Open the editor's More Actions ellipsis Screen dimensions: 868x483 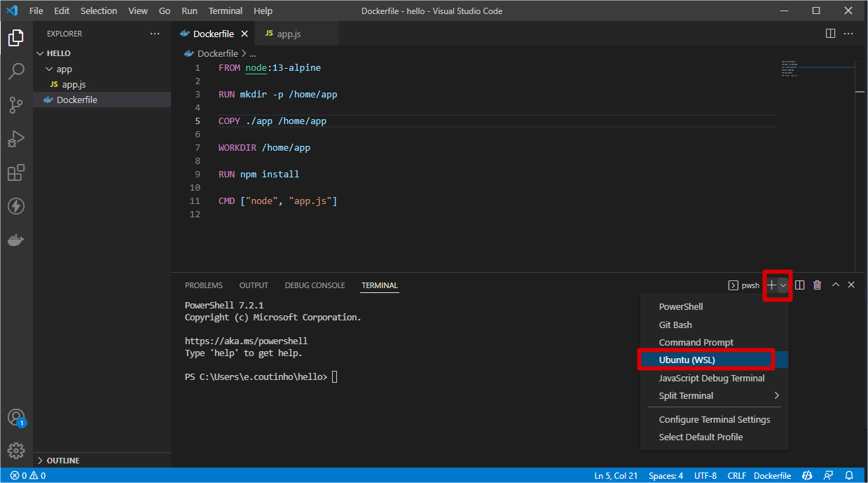(848, 34)
